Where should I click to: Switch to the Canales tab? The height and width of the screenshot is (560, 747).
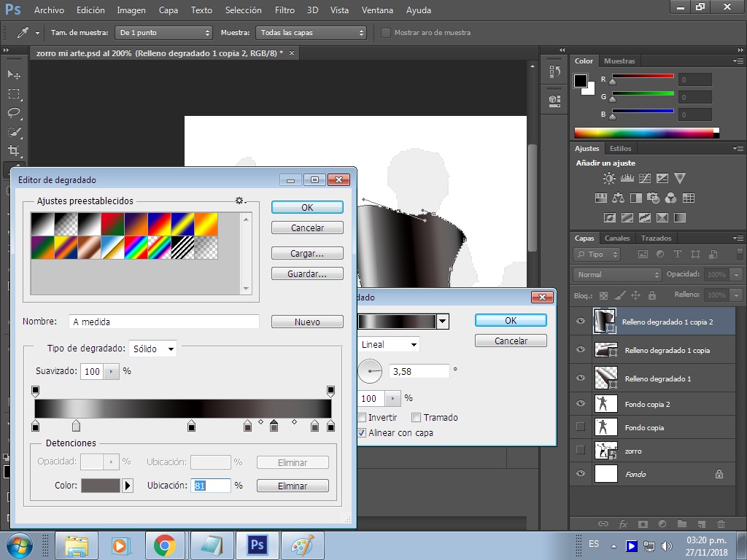[x=617, y=238]
